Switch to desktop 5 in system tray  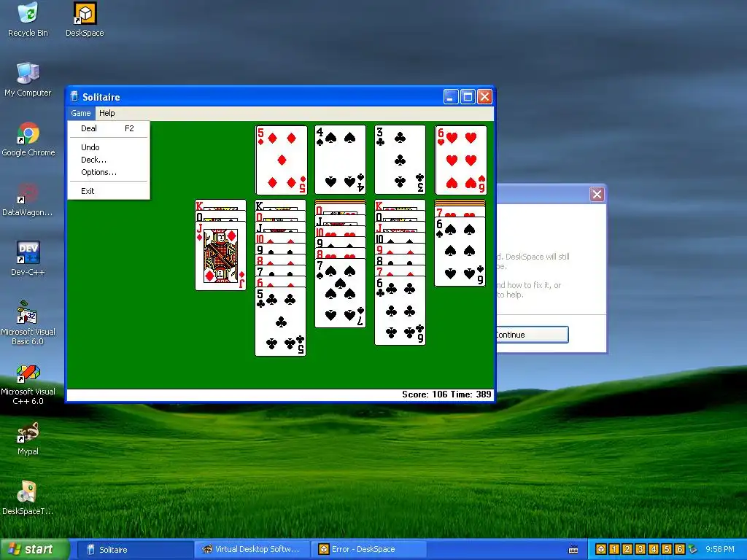click(667, 549)
